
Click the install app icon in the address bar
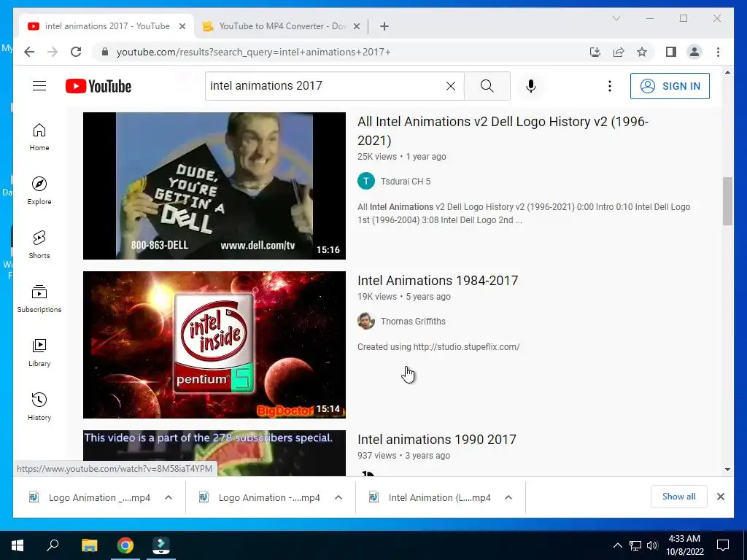click(595, 52)
